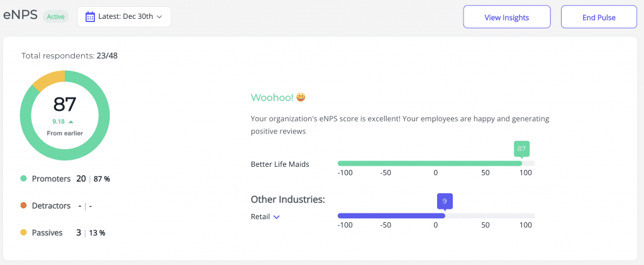This screenshot has width=644, height=265.
Task: Click the Total respondents 23/48 text
Action: point(69,55)
